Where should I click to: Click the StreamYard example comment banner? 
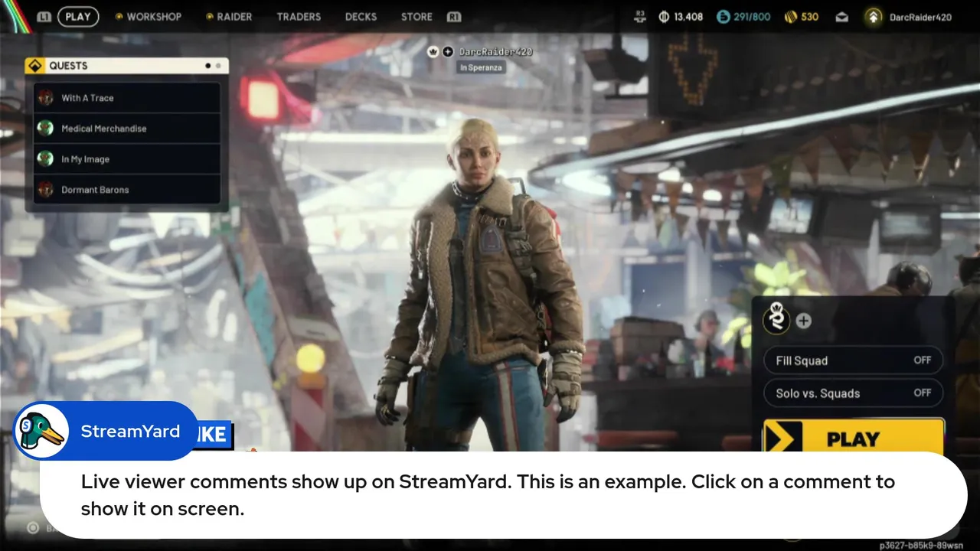click(503, 494)
